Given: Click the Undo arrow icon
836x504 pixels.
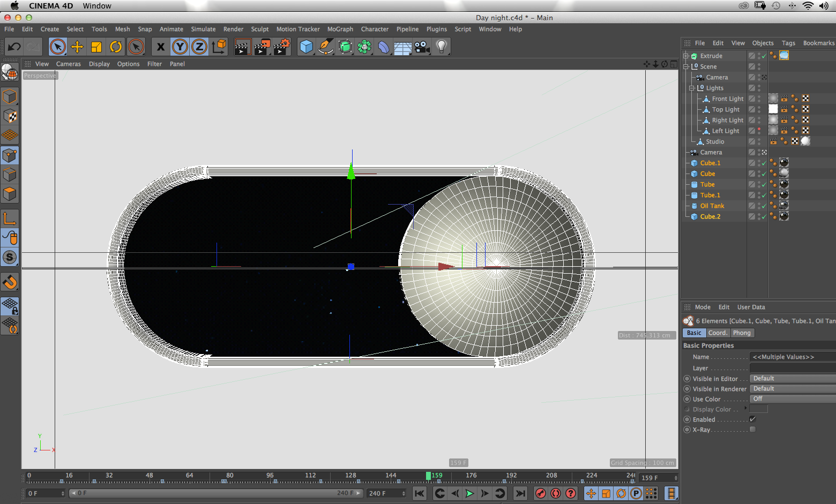Looking at the screenshot, I should coord(14,47).
